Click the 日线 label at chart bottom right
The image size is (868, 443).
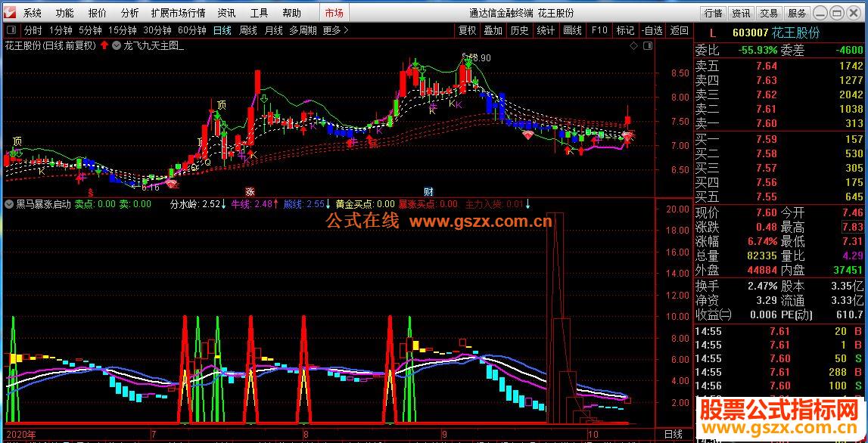click(674, 435)
